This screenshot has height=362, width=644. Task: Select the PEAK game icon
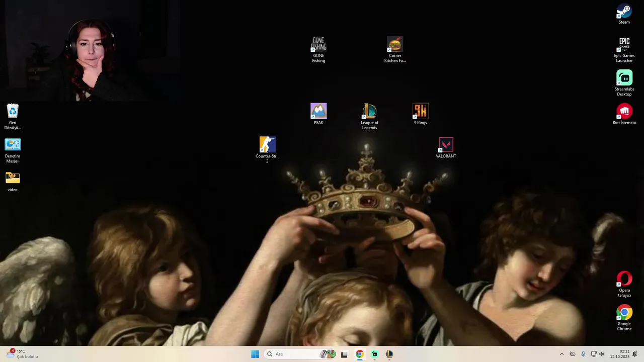point(318,114)
